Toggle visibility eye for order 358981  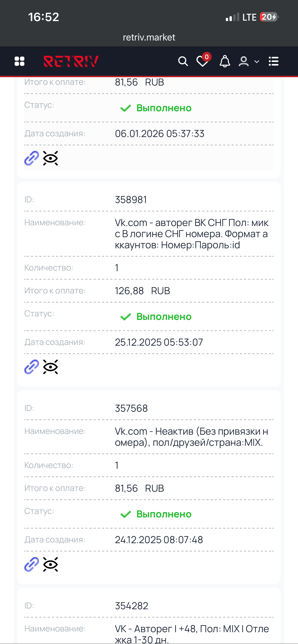(x=51, y=367)
